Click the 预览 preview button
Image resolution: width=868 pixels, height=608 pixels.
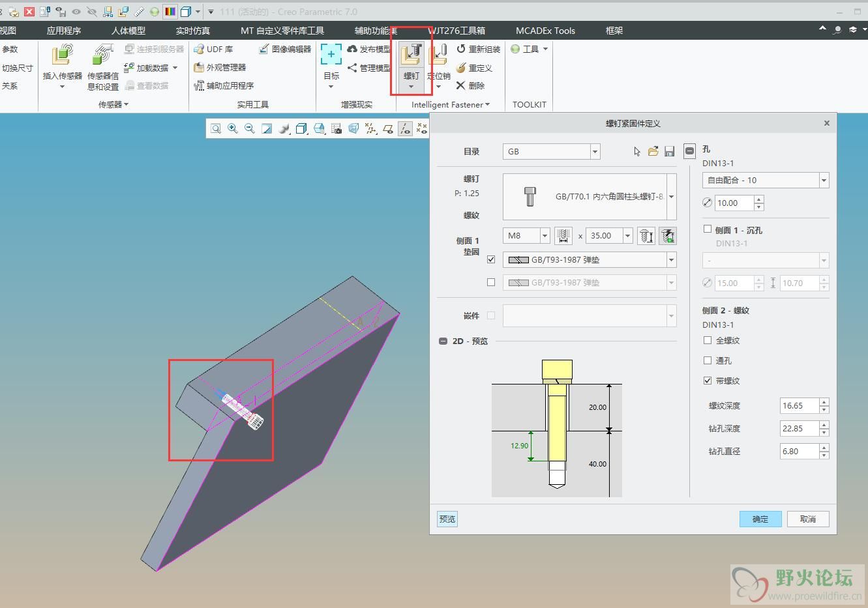tap(447, 519)
